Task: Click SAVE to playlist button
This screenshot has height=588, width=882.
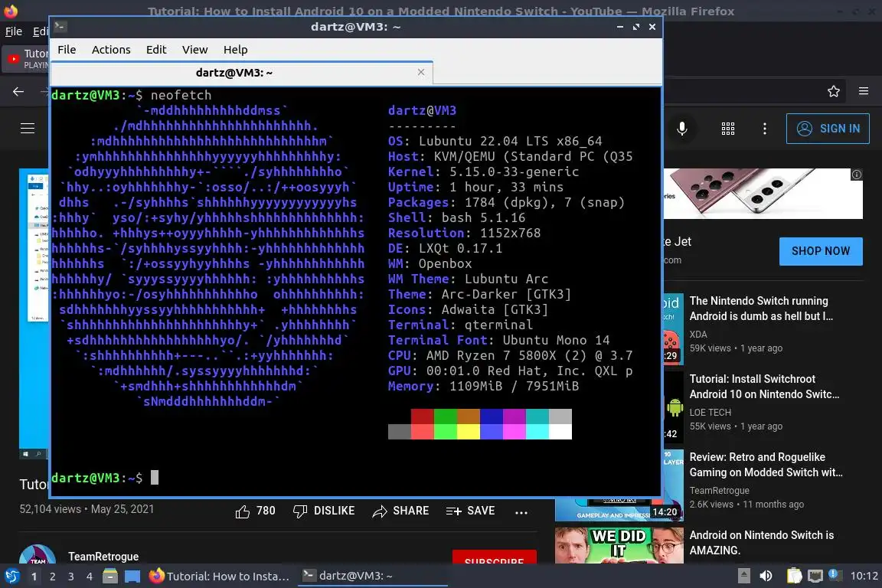Action: click(x=470, y=511)
